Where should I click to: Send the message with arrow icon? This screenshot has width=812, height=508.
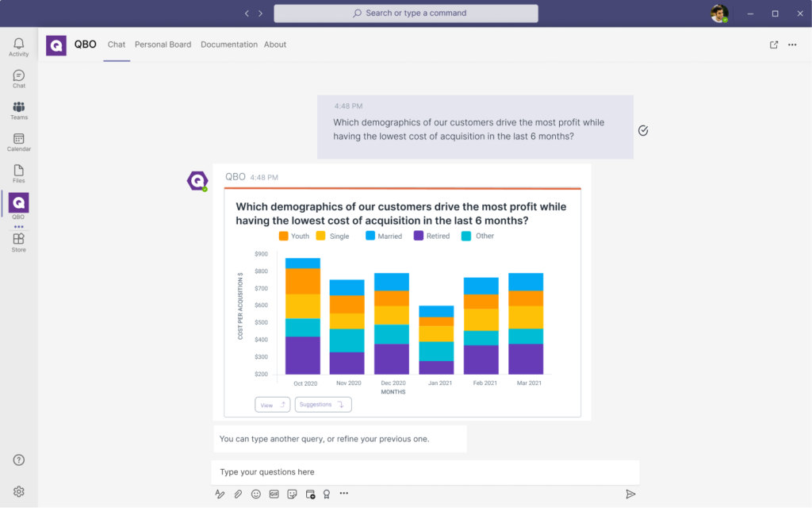pyautogui.click(x=630, y=494)
